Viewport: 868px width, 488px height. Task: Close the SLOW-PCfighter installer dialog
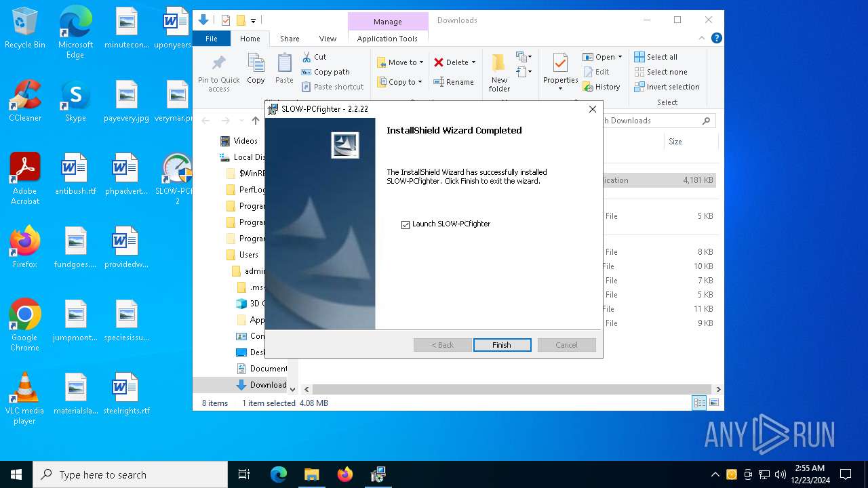click(x=593, y=108)
